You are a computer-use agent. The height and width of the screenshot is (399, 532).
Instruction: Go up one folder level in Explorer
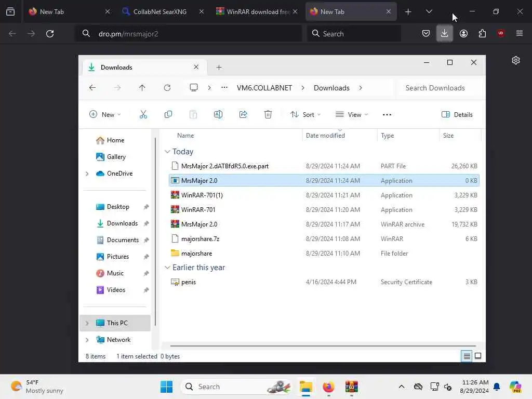click(142, 88)
